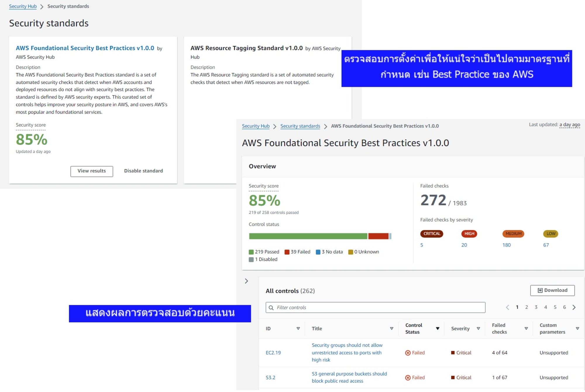Click the LOW severity badge
Screen dimensions: 585x392
click(x=551, y=234)
